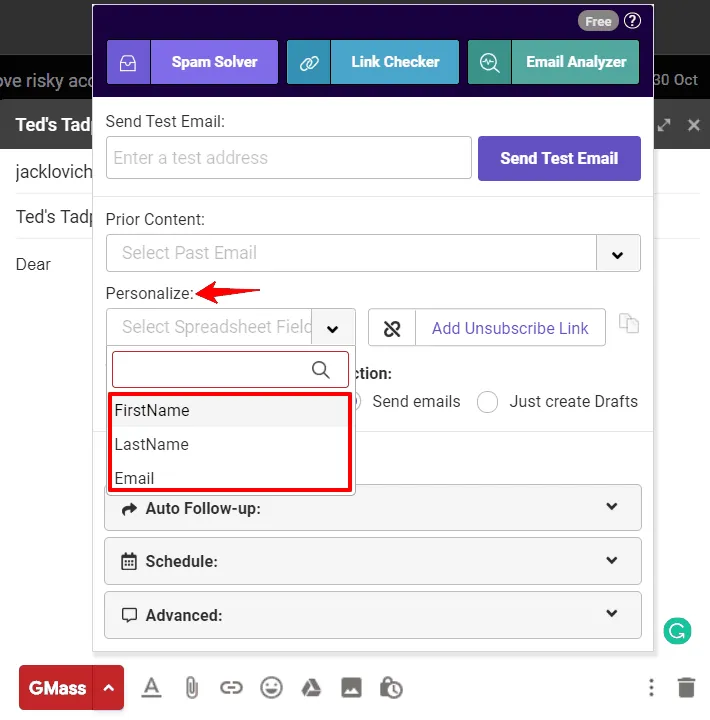Viewport: 710px width, 720px height.
Task: Click the search magnifier icon
Action: pyautogui.click(x=321, y=370)
